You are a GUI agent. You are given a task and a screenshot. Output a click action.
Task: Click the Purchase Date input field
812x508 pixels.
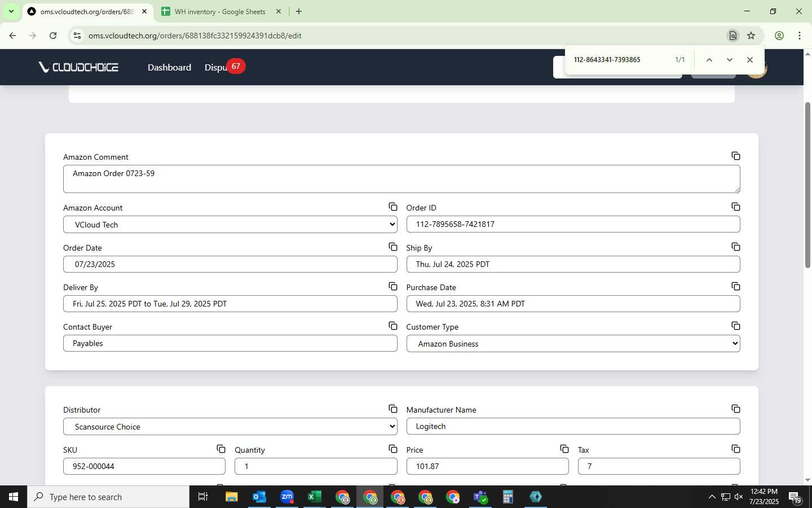pyautogui.click(x=573, y=304)
